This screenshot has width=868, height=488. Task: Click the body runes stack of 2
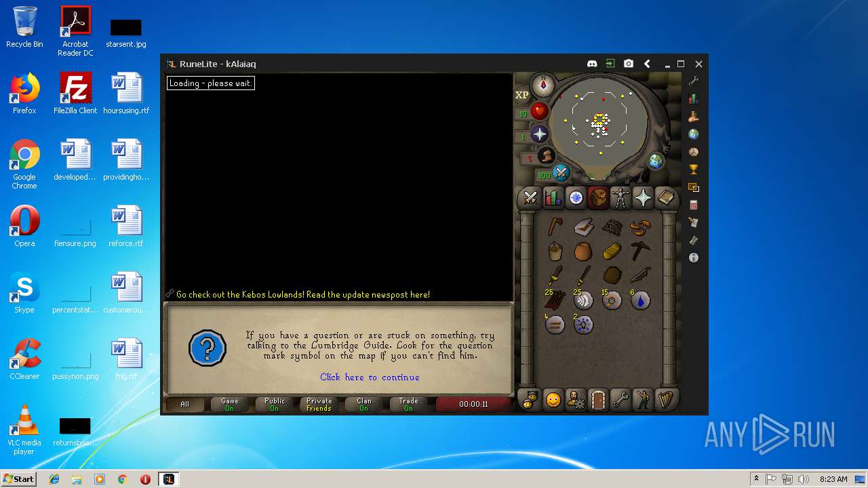coord(584,324)
